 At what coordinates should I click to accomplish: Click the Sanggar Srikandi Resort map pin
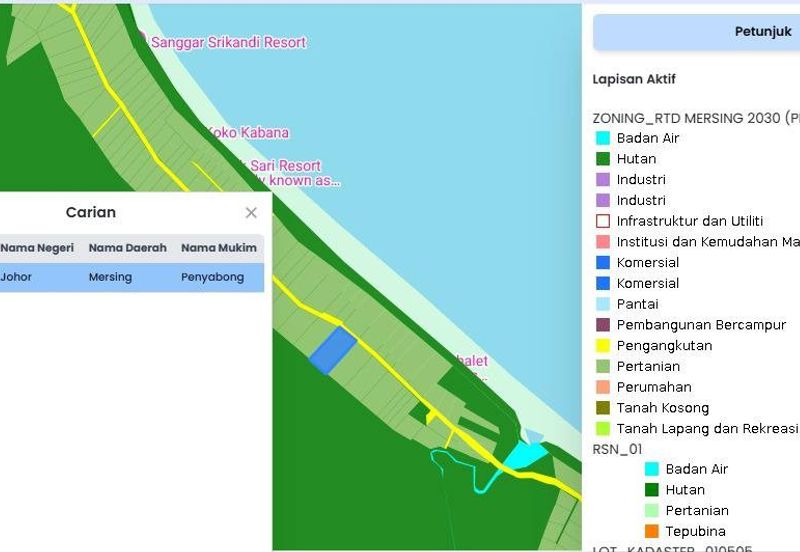coord(141,41)
